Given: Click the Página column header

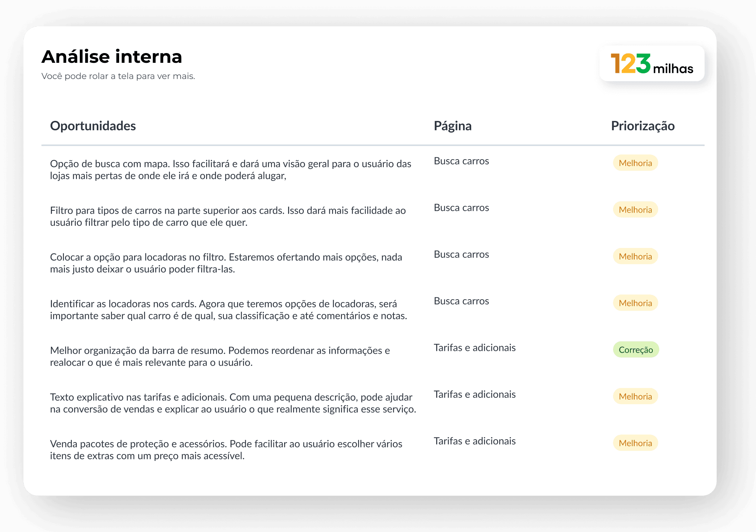Looking at the screenshot, I should pyautogui.click(x=452, y=126).
